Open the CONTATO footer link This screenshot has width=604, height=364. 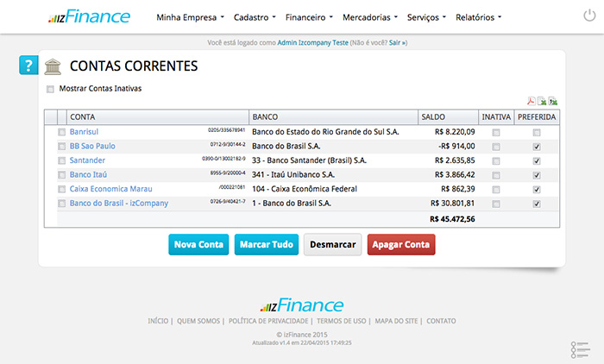[441, 321]
